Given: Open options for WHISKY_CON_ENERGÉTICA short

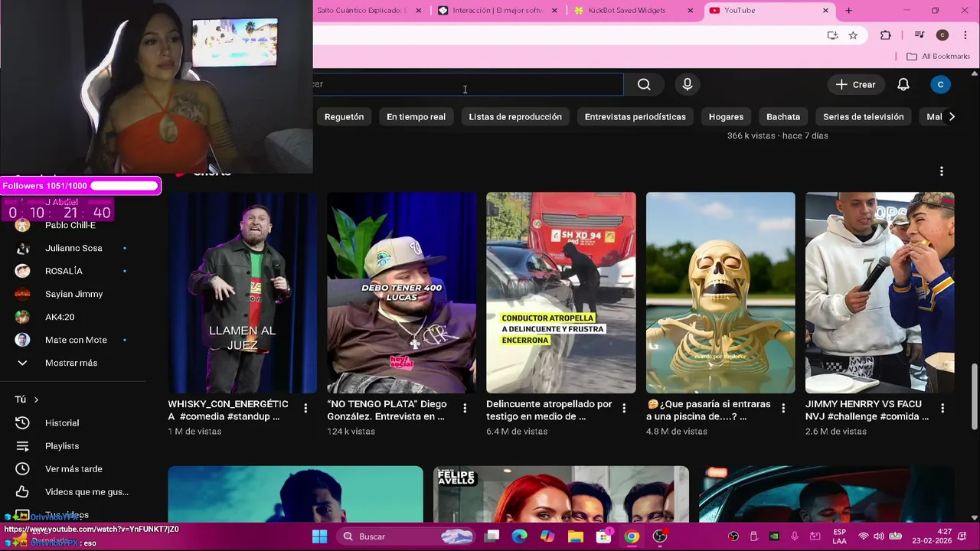Looking at the screenshot, I should click(305, 409).
